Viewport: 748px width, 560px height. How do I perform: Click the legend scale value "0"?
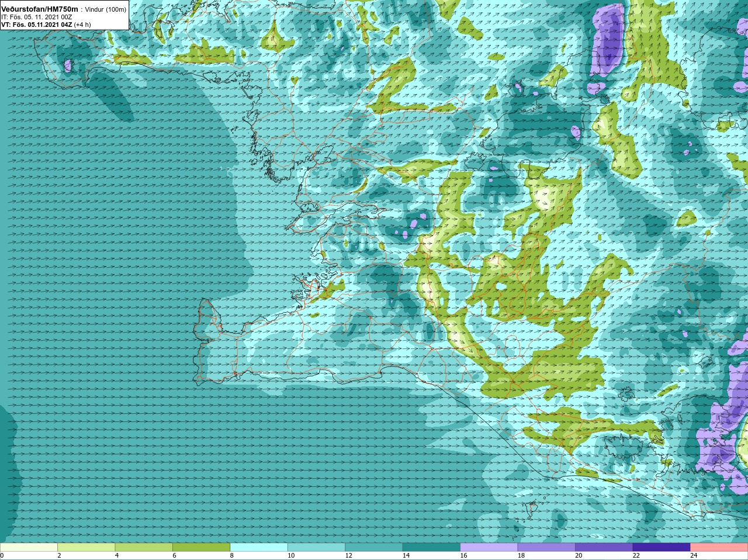pyautogui.click(x=2, y=555)
